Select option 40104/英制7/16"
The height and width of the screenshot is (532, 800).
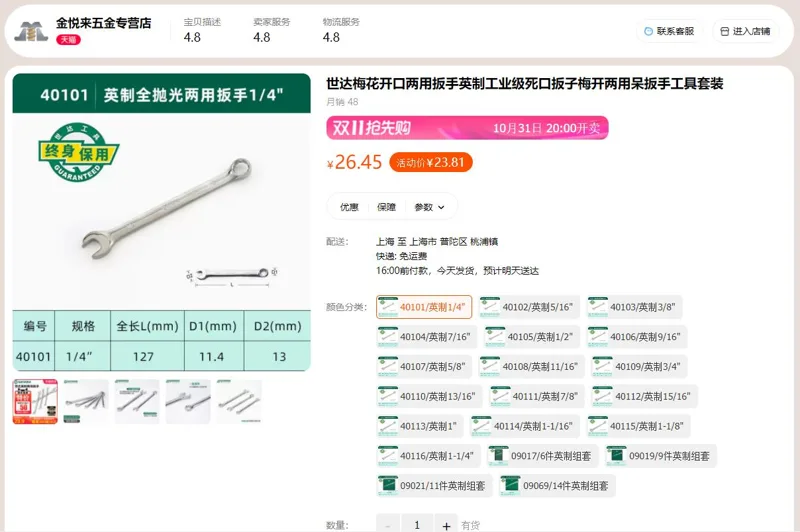(427, 337)
